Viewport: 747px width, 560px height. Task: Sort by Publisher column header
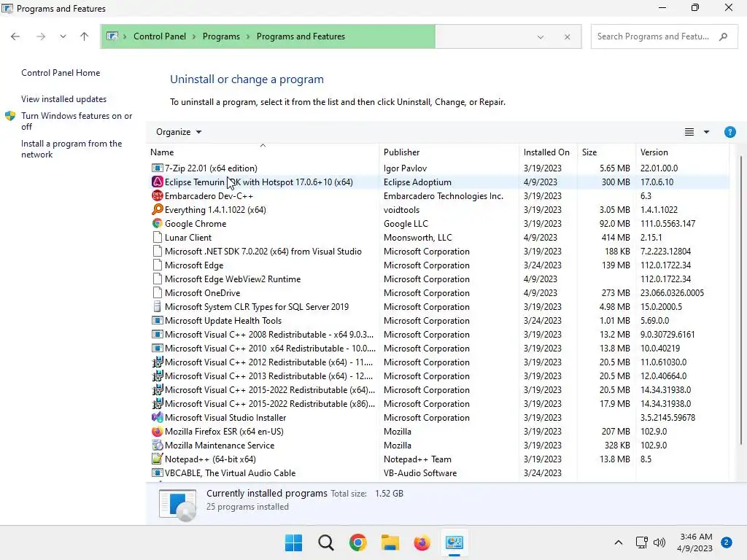tap(449, 152)
